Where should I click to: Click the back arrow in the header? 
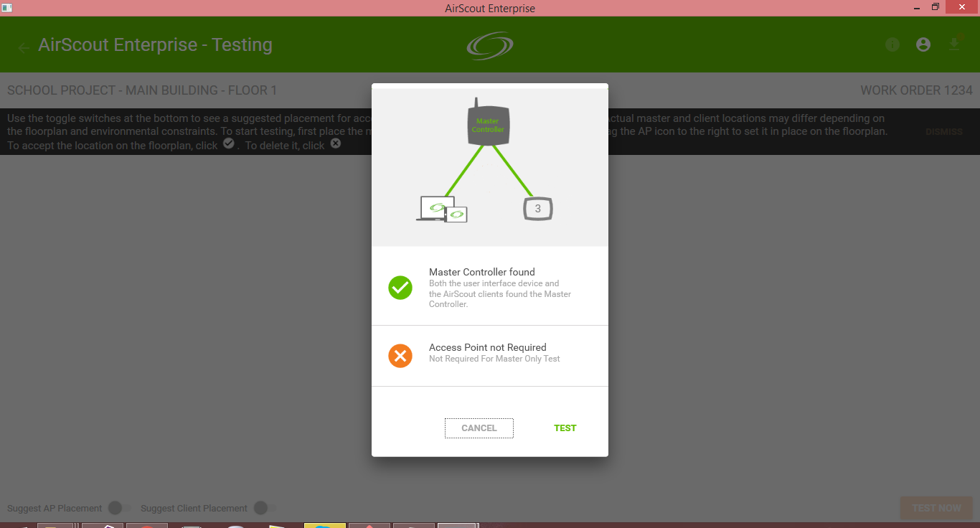point(24,48)
